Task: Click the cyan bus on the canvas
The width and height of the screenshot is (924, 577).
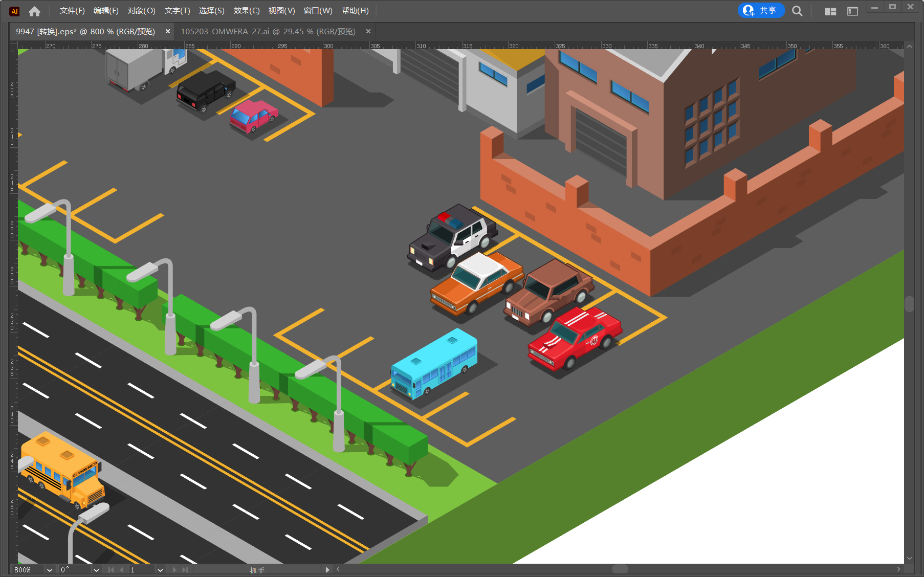Action: coord(434,364)
